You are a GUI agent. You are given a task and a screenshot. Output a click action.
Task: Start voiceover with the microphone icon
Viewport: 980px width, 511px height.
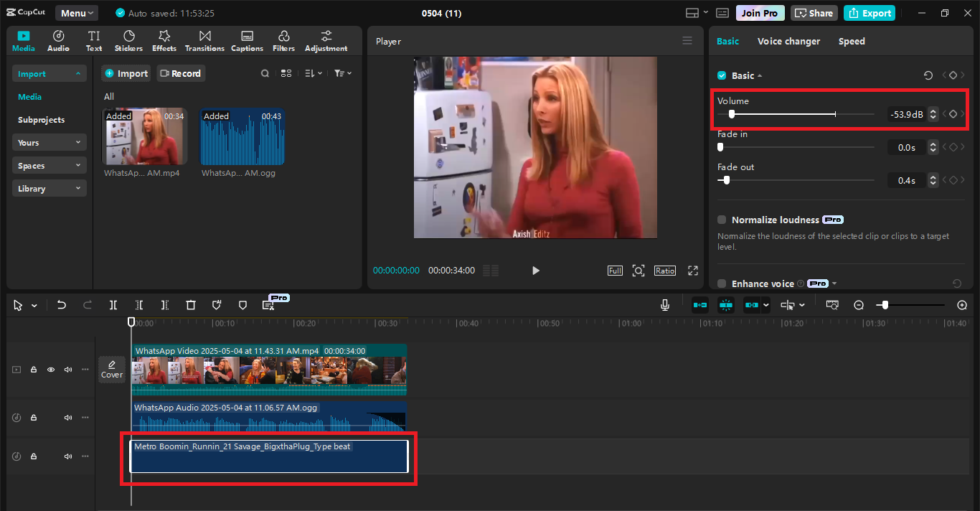(x=665, y=305)
